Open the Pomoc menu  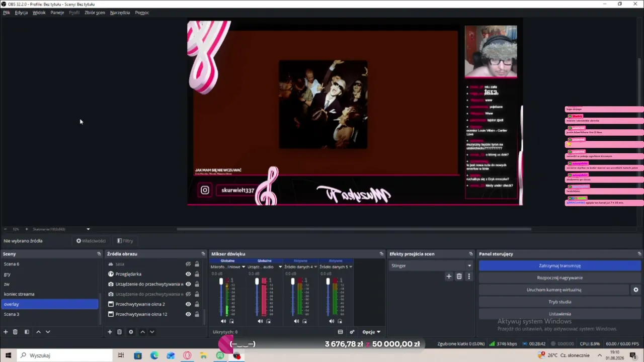click(x=142, y=13)
